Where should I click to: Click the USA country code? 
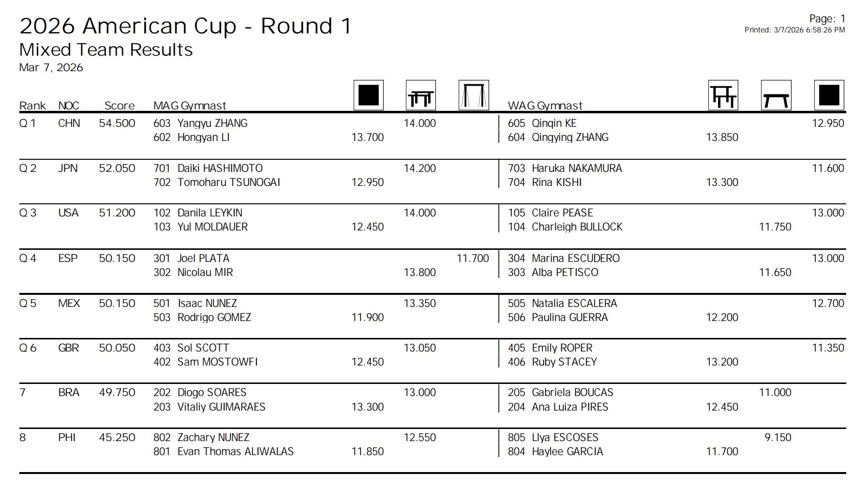[68, 213]
